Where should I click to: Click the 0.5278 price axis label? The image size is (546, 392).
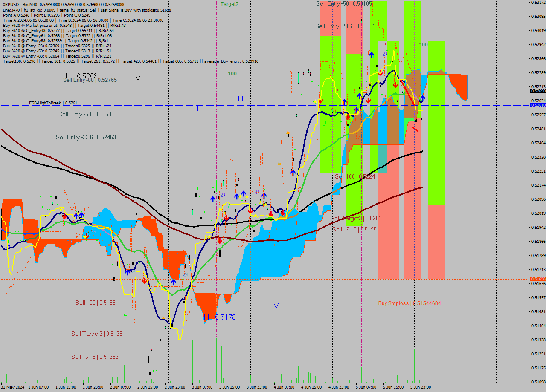pos(539,72)
